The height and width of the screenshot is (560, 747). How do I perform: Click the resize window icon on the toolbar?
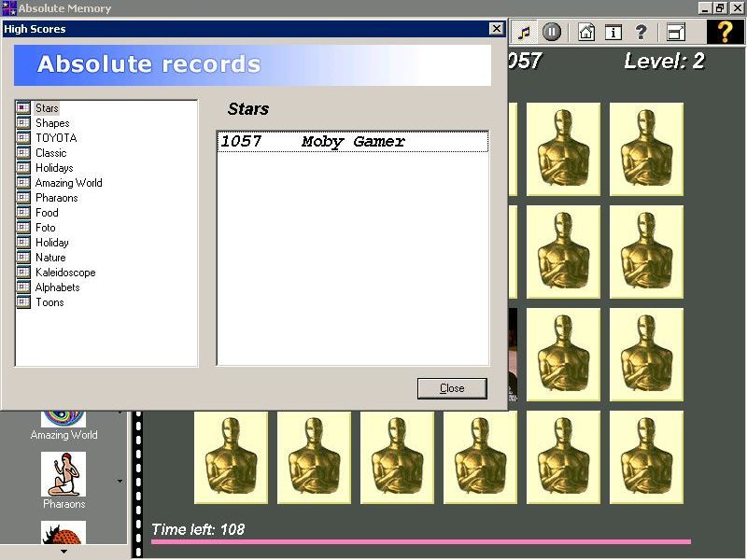click(x=674, y=31)
